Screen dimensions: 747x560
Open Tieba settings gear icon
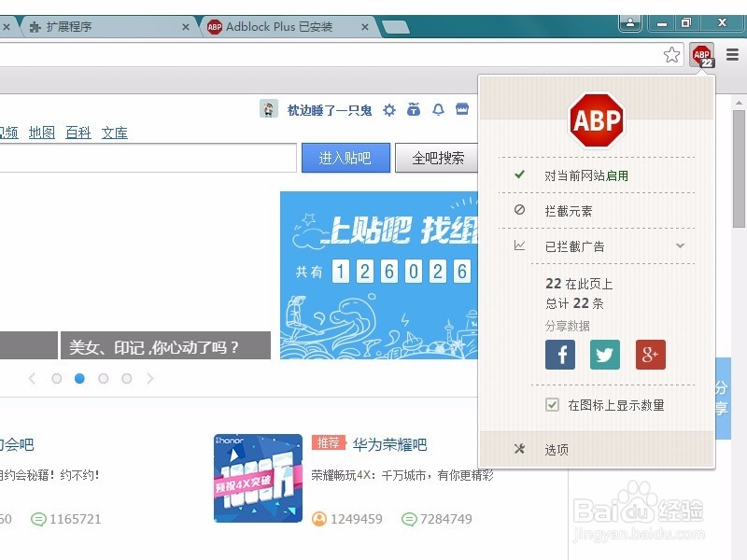(x=389, y=110)
